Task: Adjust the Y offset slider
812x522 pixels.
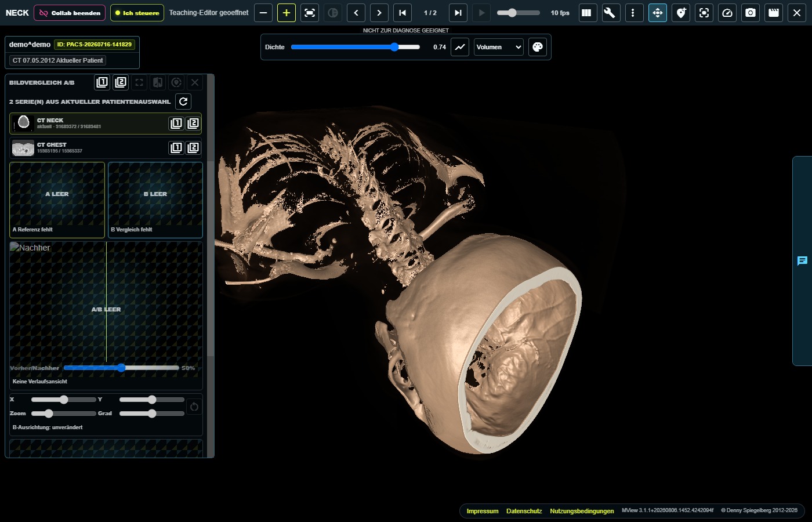Action: pos(152,400)
